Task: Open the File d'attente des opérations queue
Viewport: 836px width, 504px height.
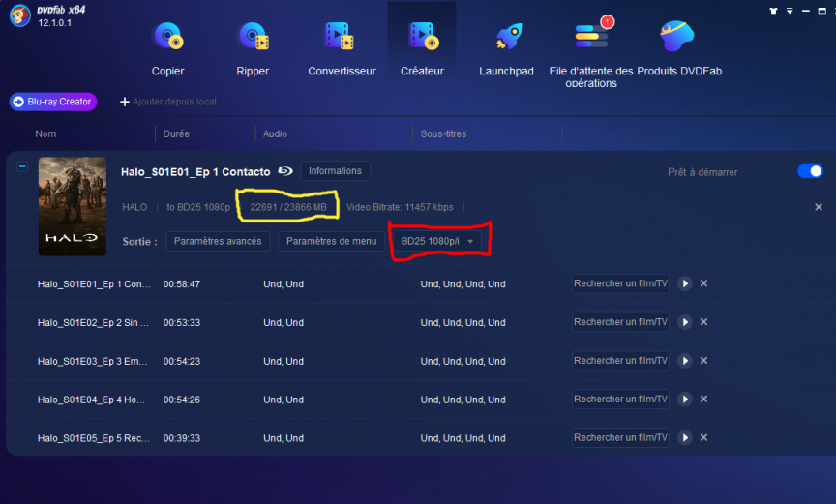Action: (x=590, y=50)
